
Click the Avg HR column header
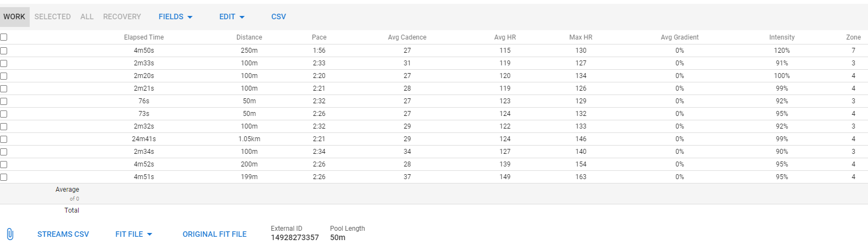tap(505, 37)
